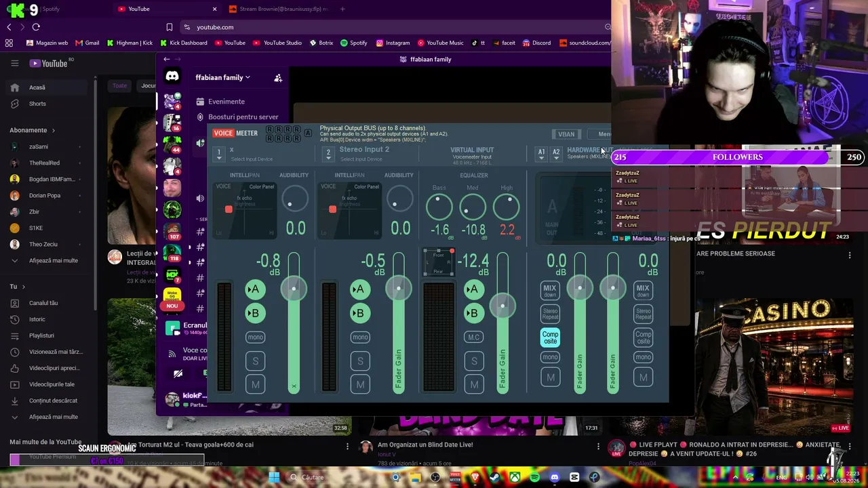Click the strip 1 fader gain knob
Screen dimensions: 868x488
294,289
